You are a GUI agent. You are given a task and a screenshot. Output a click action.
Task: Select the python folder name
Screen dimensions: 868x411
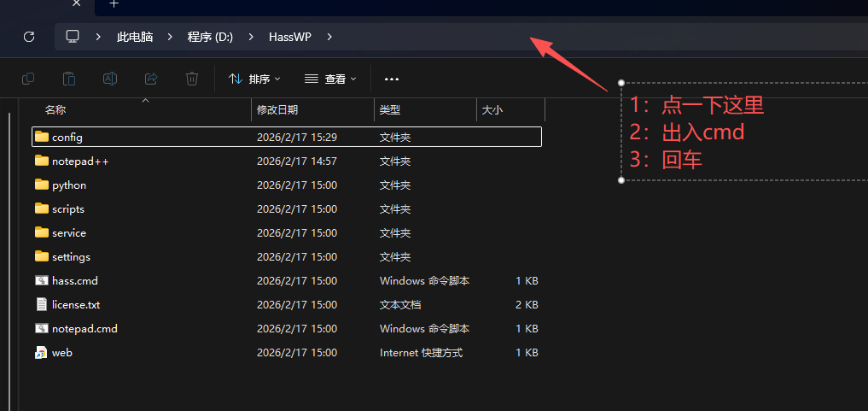click(69, 185)
